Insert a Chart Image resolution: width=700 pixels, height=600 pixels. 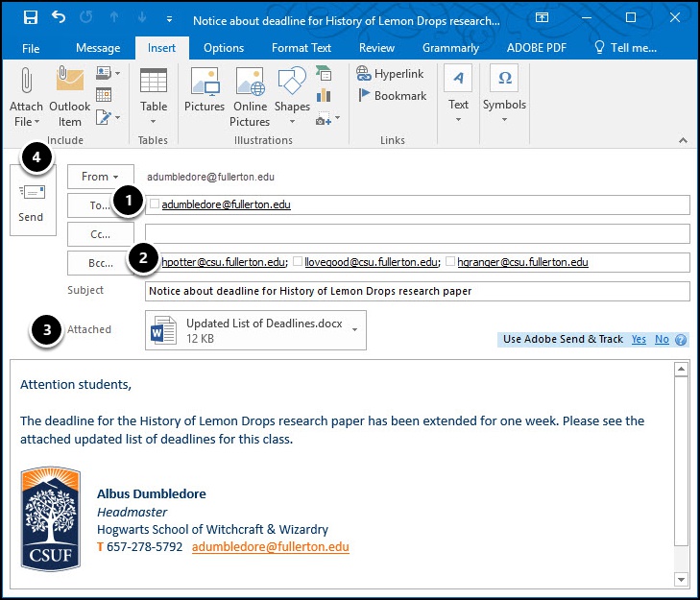click(324, 95)
